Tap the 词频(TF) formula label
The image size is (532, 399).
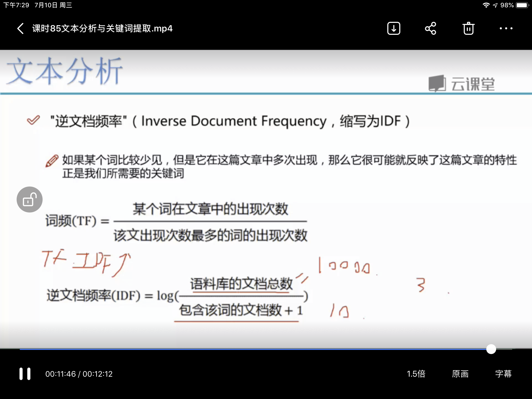tap(71, 221)
